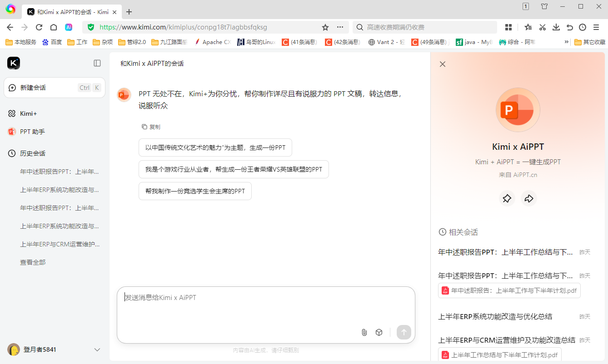Close the Kimi x AiPPT info panel
This screenshot has height=364, width=608.
tap(443, 64)
